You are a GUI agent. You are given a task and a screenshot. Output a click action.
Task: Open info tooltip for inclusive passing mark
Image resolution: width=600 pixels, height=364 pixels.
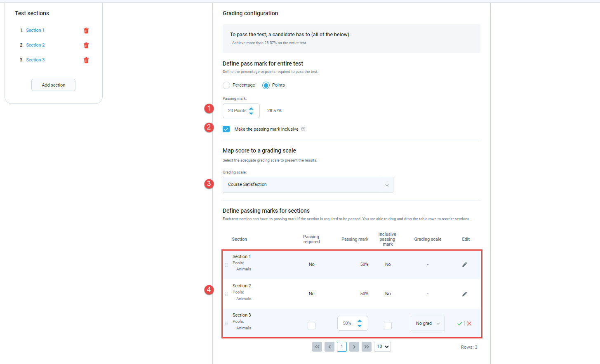click(303, 129)
